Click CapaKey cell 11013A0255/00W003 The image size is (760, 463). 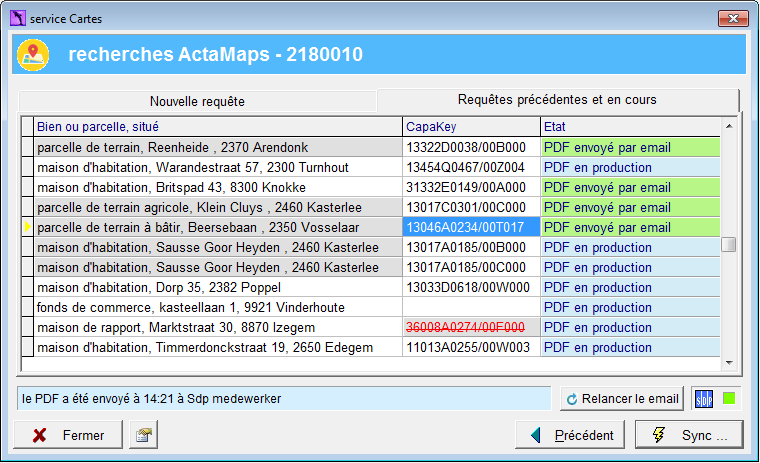[x=471, y=348]
